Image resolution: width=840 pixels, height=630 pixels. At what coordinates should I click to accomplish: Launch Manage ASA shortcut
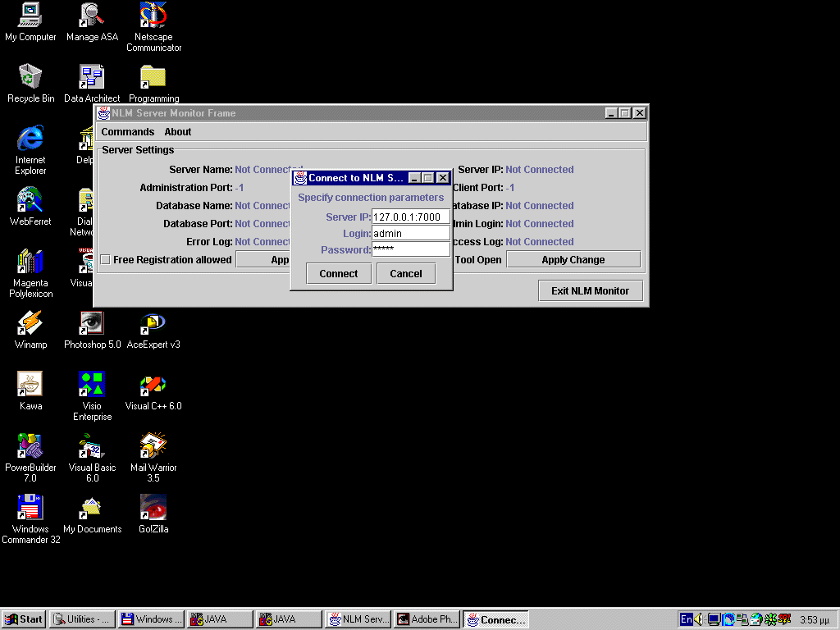coord(92,22)
